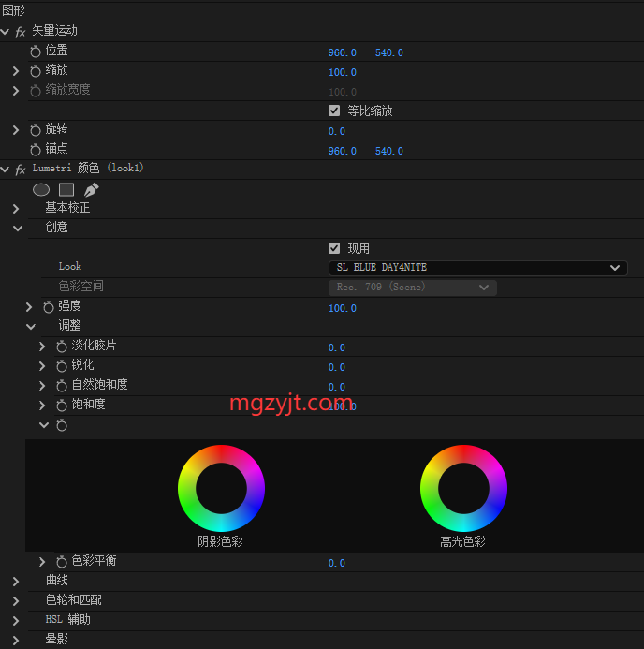
Task: Click the HSL 辅助 section label
Action: [x=67, y=620]
